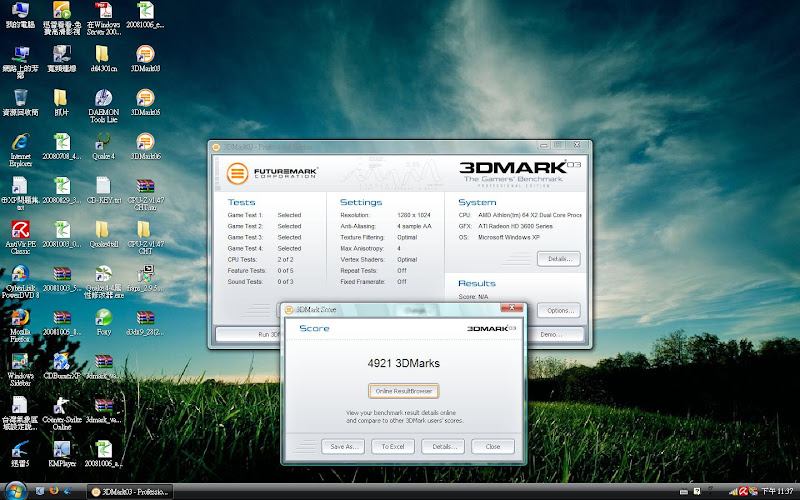The width and height of the screenshot is (800, 500).
Task: Click the Save As button in Score dialog
Action: [x=342, y=446]
